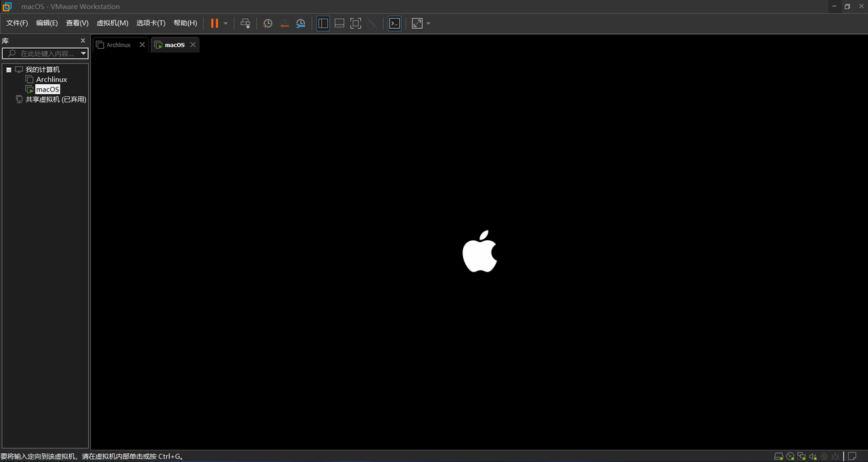Close the macOS tab
868x462 pixels.
click(193, 45)
